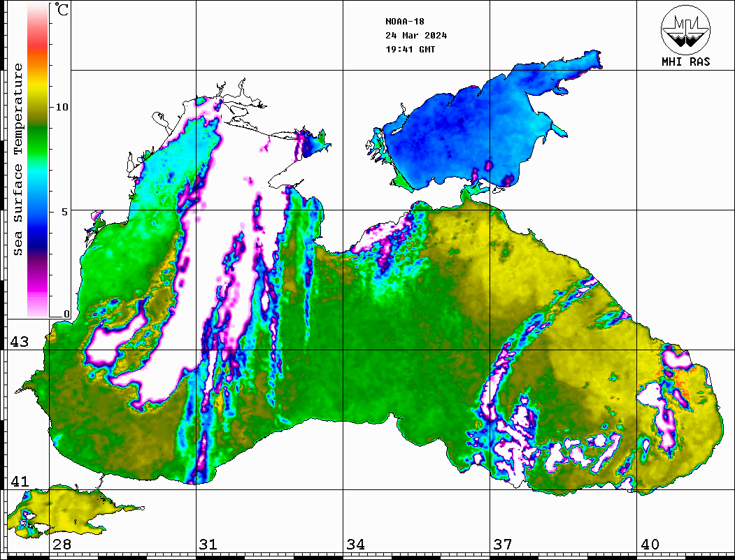
Task: Click the longitude label 37
Action: click(x=503, y=545)
